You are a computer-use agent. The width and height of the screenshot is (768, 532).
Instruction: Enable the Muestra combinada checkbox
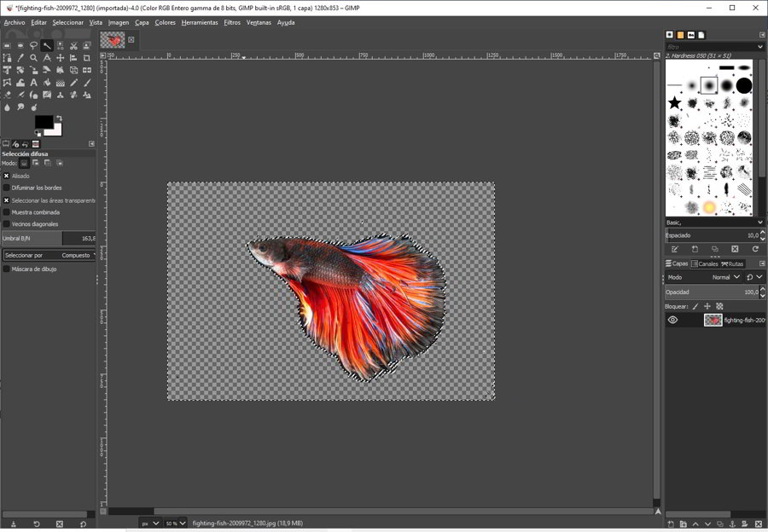tap(7, 212)
